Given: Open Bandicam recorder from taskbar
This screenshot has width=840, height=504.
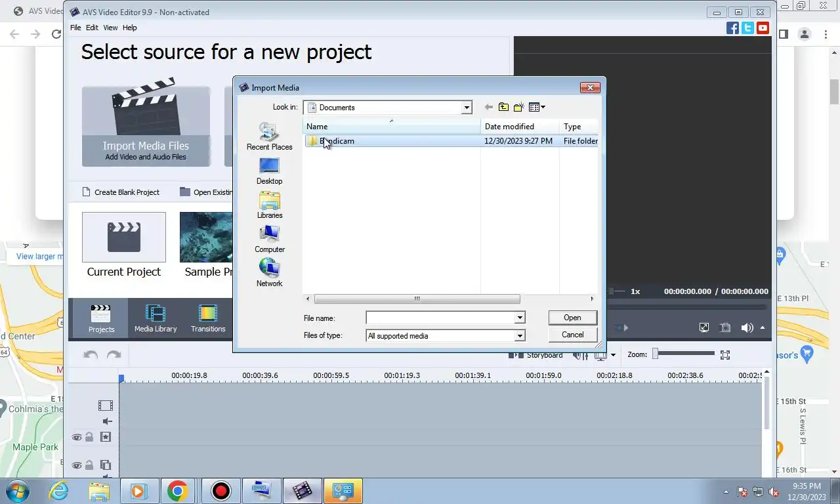Looking at the screenshot, I should [x=221, y=491].
